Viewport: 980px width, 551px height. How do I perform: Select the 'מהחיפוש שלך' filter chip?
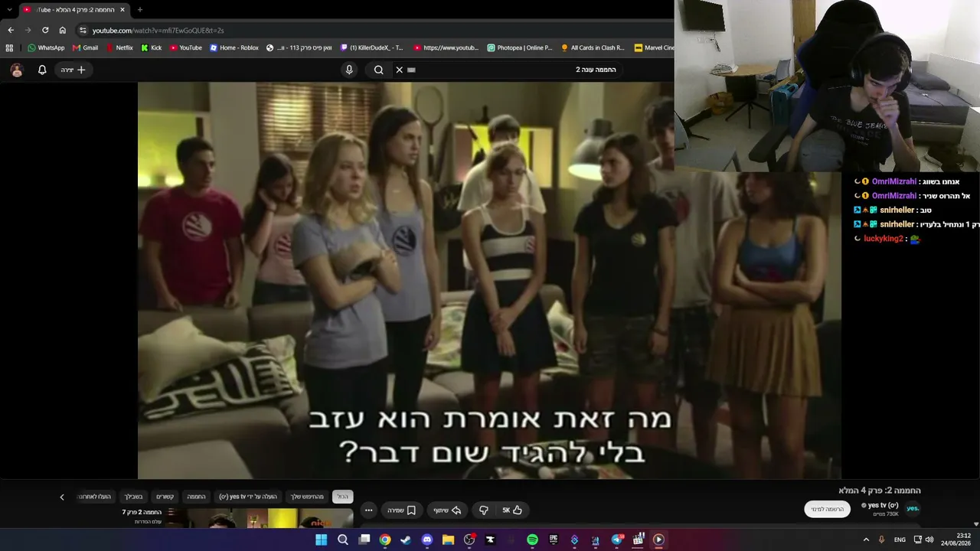[308, 497]
